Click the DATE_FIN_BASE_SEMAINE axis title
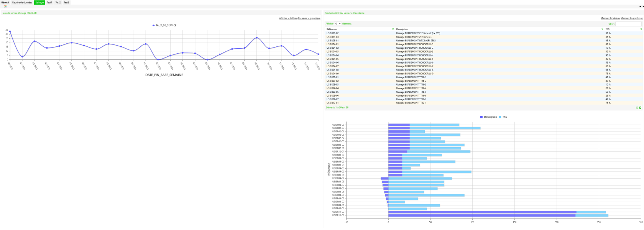 click(164, 75)
